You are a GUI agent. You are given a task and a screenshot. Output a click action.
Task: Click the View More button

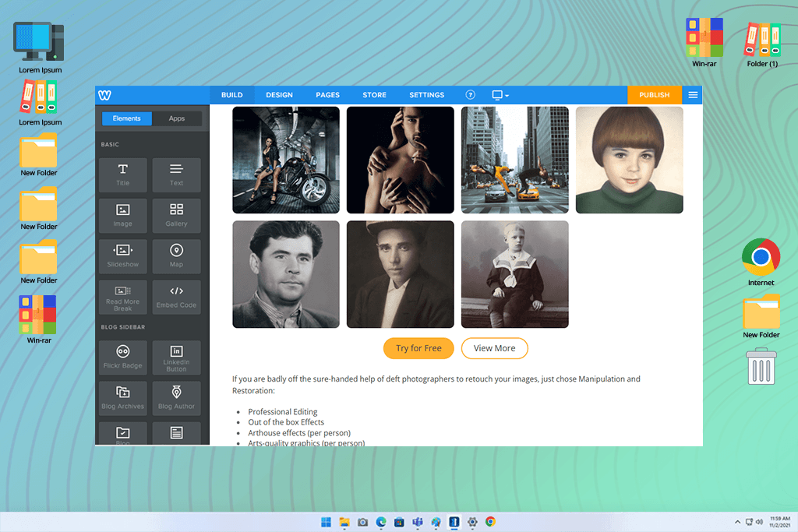[494, 348]
